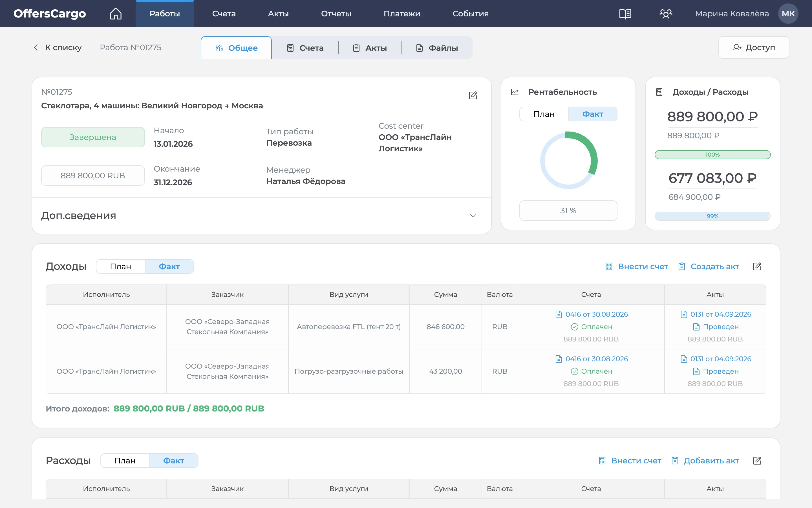The height and width of the screenshot is (508, 812).
Task: Switch Доходы table to Факт
Action: [169, 266]
